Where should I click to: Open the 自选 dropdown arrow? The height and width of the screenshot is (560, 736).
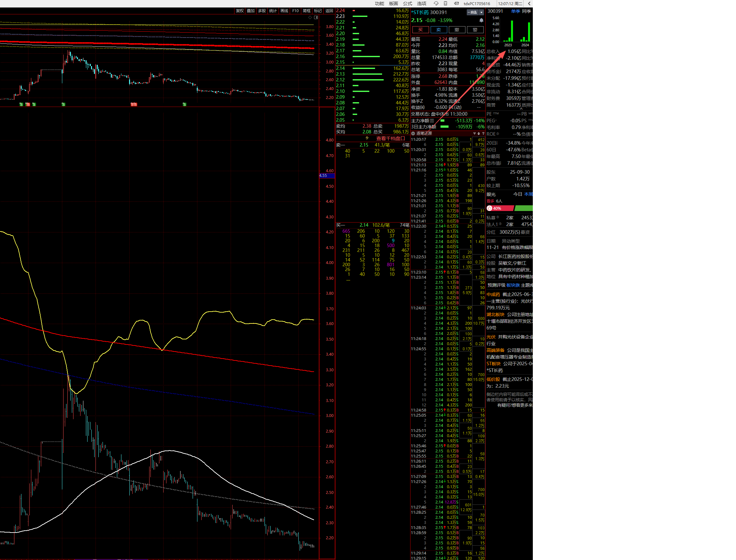[481, 12]
